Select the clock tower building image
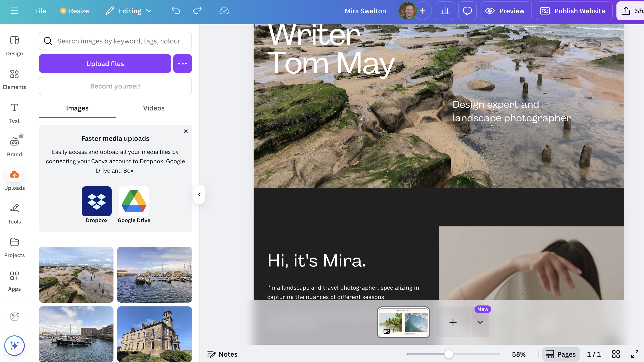Viewport: 644px width, 362px height. click(x=155, y=334)
